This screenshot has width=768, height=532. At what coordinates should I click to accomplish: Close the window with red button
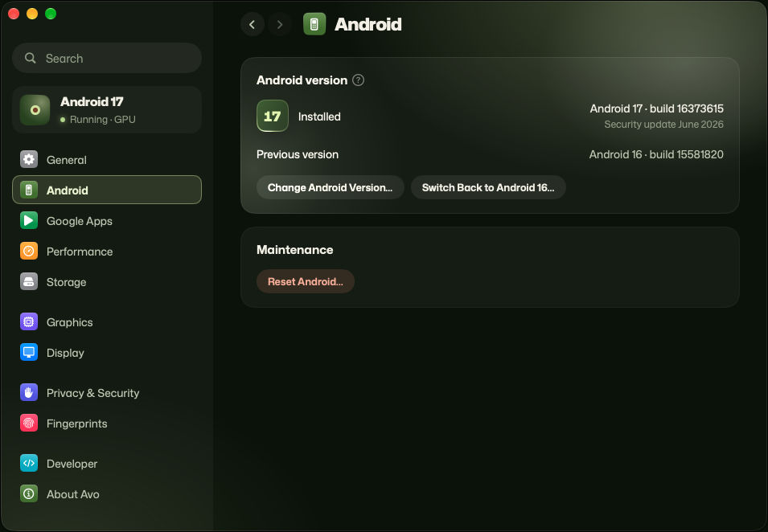pyautogui.click(x=14, y=14)
